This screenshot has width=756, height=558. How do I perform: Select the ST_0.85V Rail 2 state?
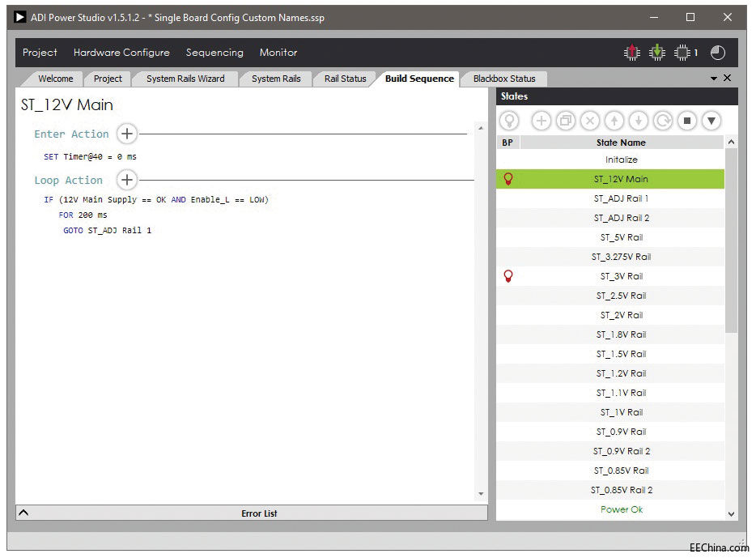click(x=610, y=490)
